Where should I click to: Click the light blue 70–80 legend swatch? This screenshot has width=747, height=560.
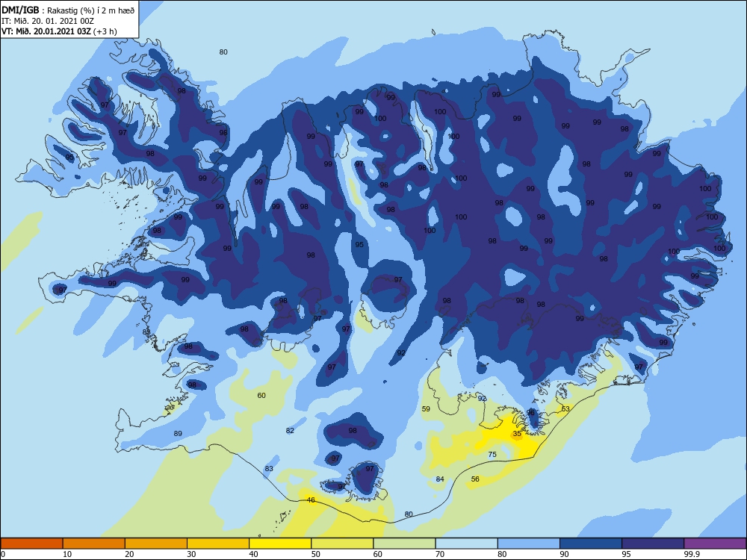tap(466, 544)
